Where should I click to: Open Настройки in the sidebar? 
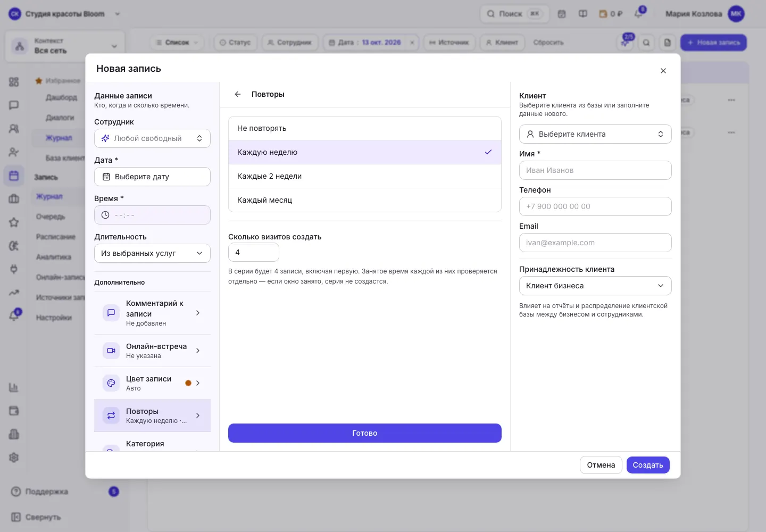[54, 318]
